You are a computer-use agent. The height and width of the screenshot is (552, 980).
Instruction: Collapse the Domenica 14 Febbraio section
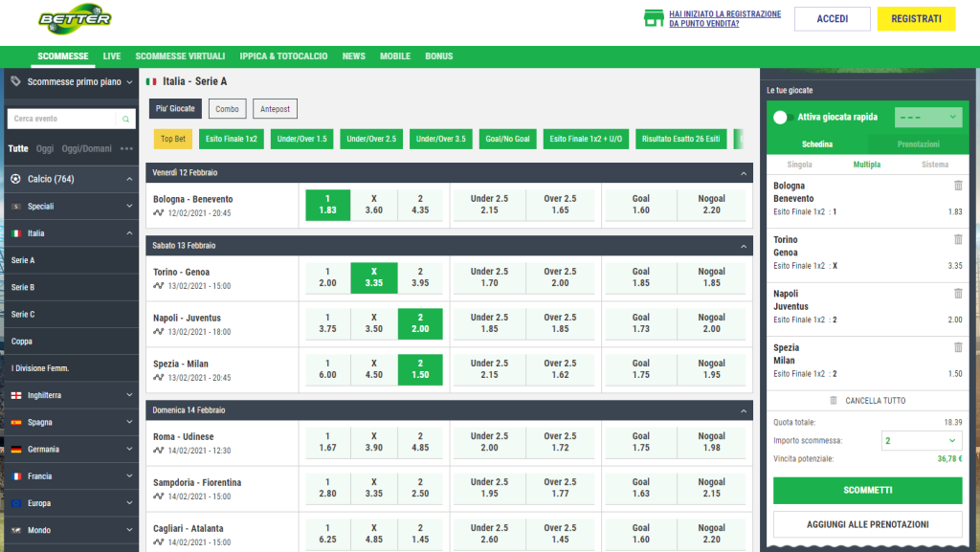pyautogui.click(x=743, y=410)
